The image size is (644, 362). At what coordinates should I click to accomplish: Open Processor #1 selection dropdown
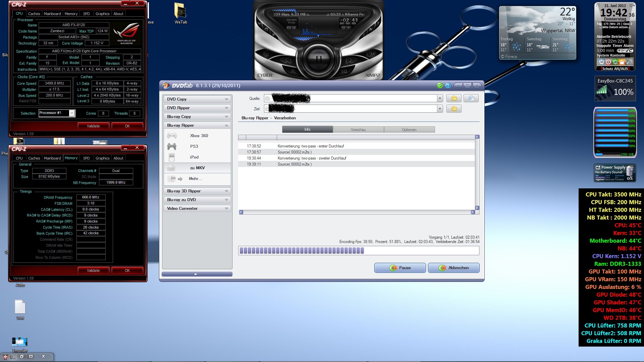tap(72, 113)
